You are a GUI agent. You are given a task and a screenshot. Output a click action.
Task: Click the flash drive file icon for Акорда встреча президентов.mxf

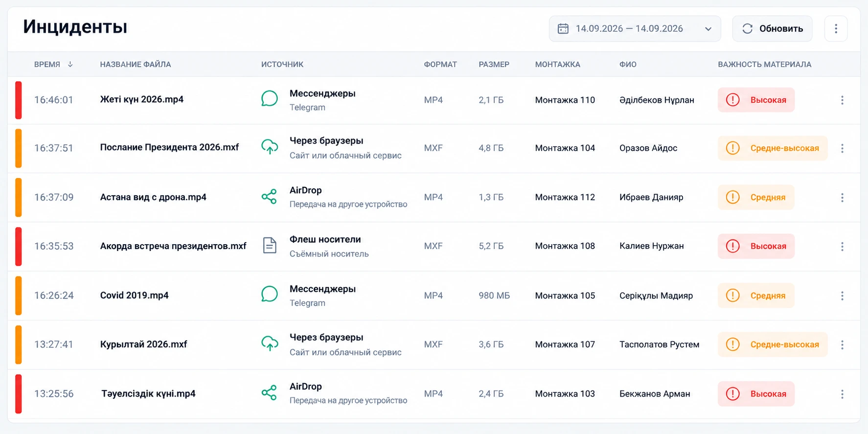(269, 245)
